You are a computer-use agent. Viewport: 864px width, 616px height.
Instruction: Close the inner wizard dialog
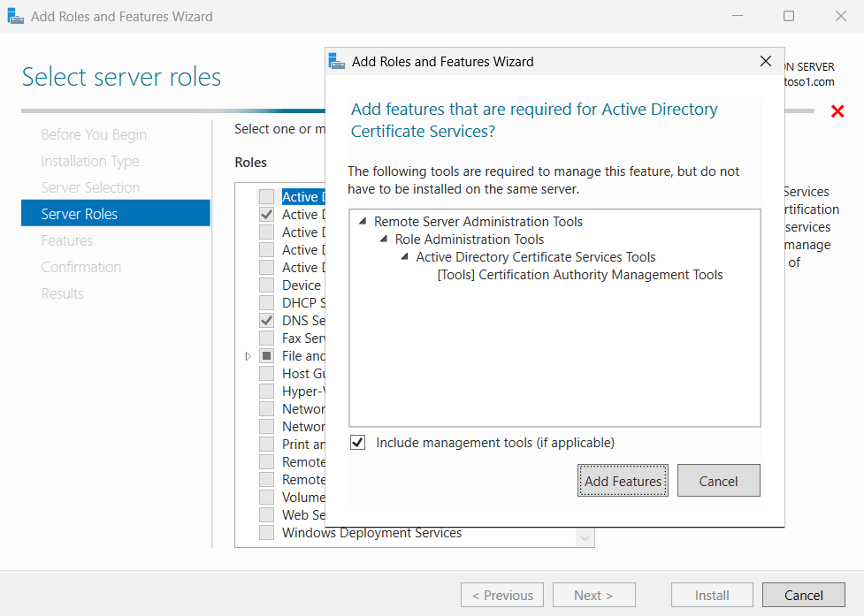[765, 61]
